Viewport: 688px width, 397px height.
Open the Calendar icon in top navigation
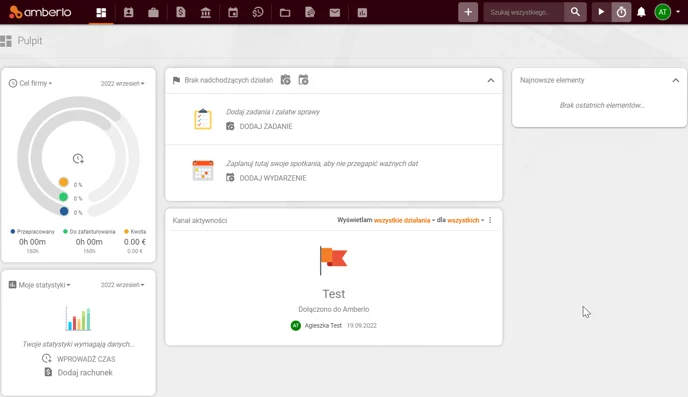pos(233,13)
